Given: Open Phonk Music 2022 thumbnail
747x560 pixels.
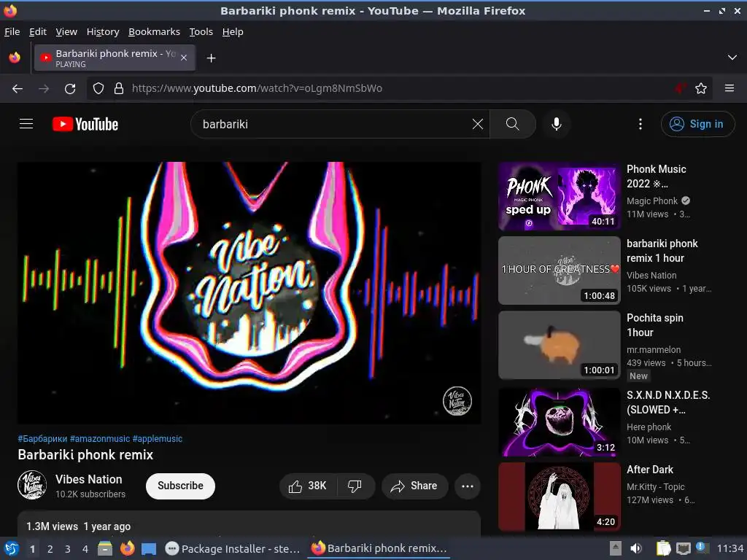Looking at the screenshot, I should point(560,196).
